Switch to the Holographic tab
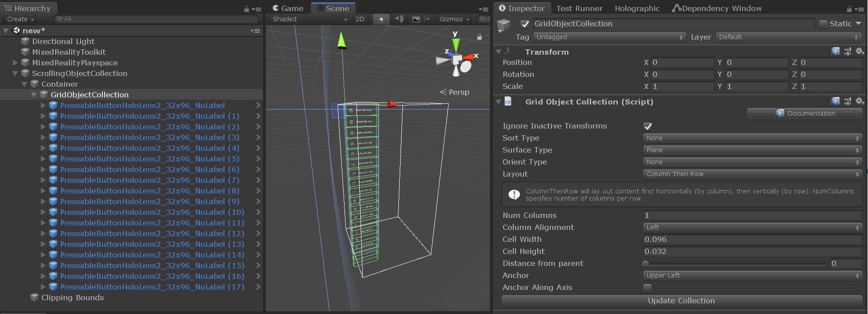Image resolution: width=868 pixels, height=314 pixels. [637, 8]
